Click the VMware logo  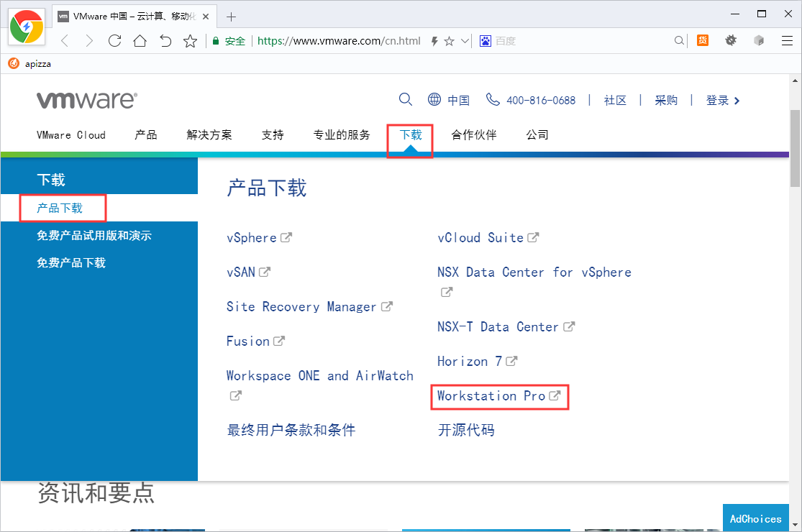(86, 100)
